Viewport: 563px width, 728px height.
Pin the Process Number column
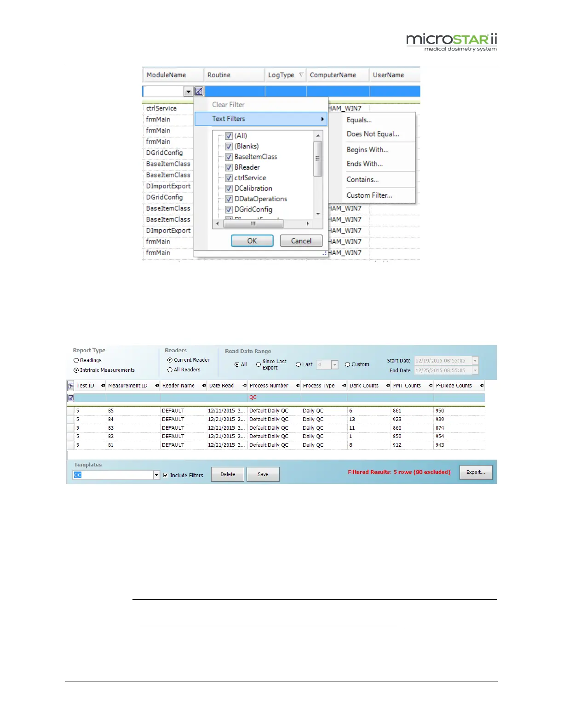tap(298, 386)
